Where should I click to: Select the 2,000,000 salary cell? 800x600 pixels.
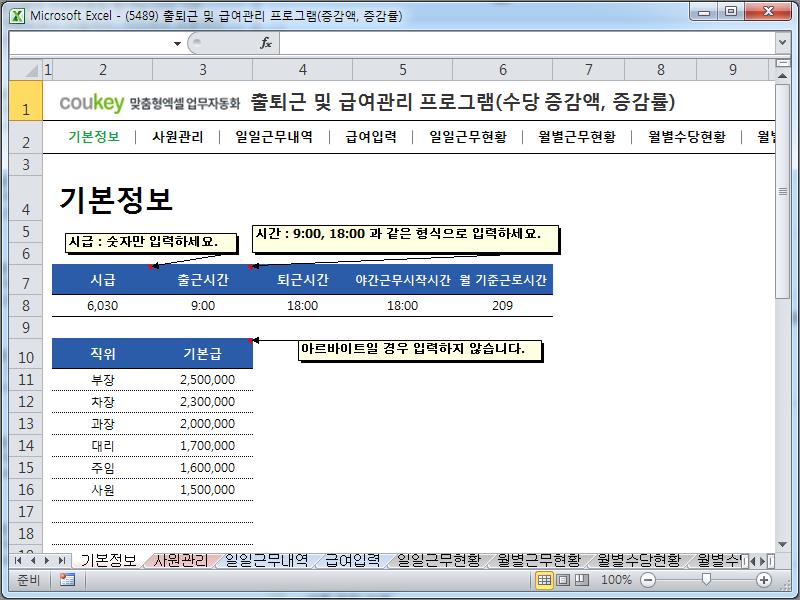(x=203, y=423)
